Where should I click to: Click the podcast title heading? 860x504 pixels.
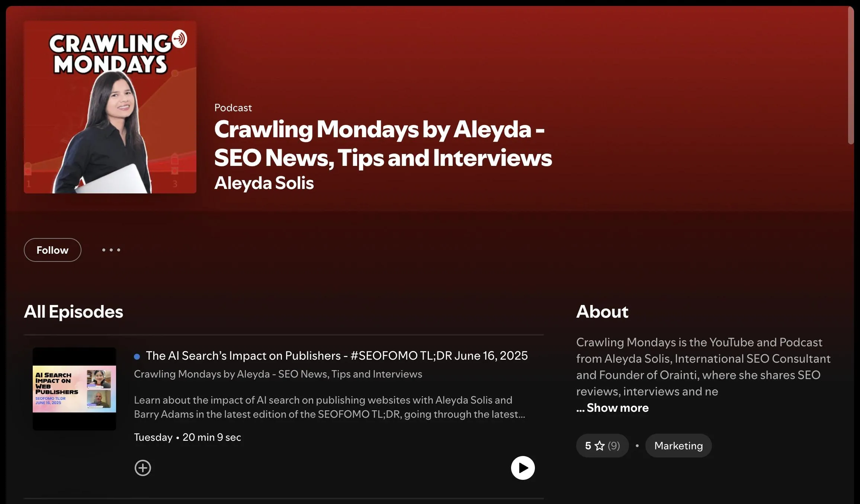[x=383, y=144]
